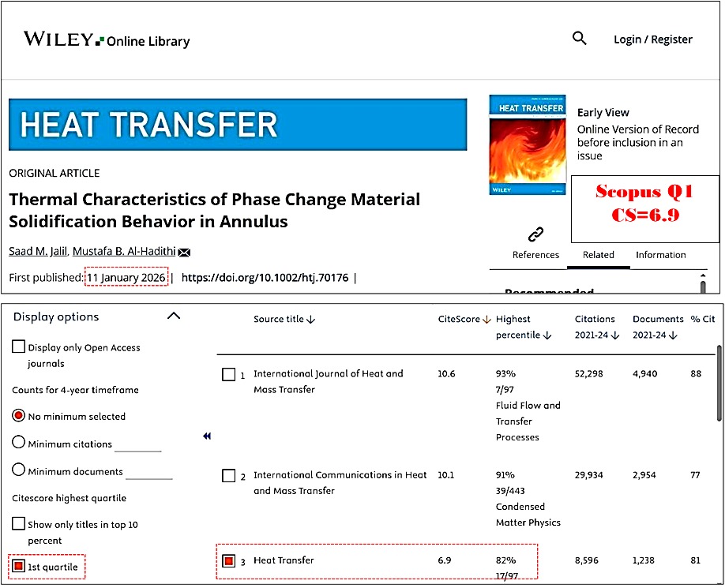Viewport: 725px width, 588px height.
Task: Open the Related tab
Action: (598, 255)
